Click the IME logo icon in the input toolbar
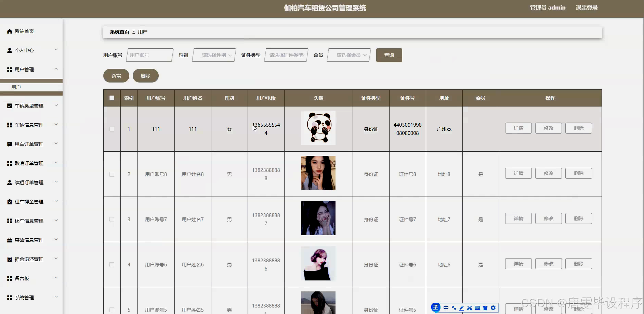This screenshot has width=644, height=314. coord(436,307)
